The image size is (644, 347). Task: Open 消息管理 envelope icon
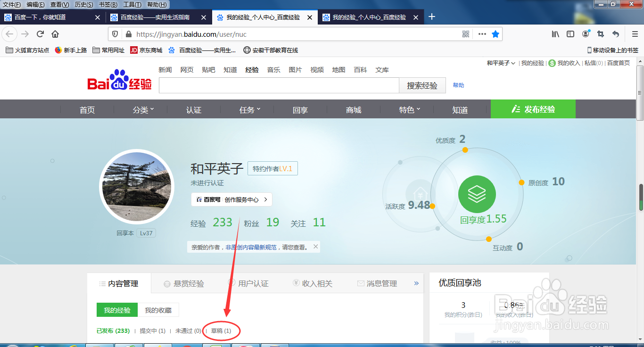tap(361, 283)
